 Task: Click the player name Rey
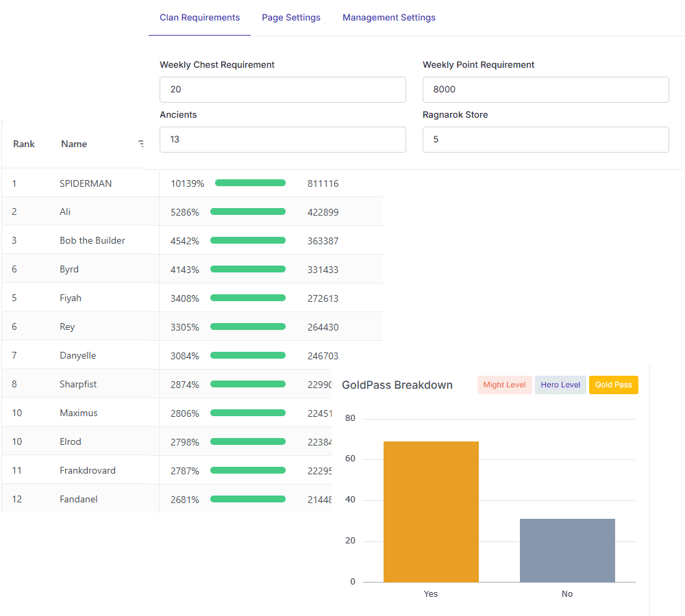67,327
